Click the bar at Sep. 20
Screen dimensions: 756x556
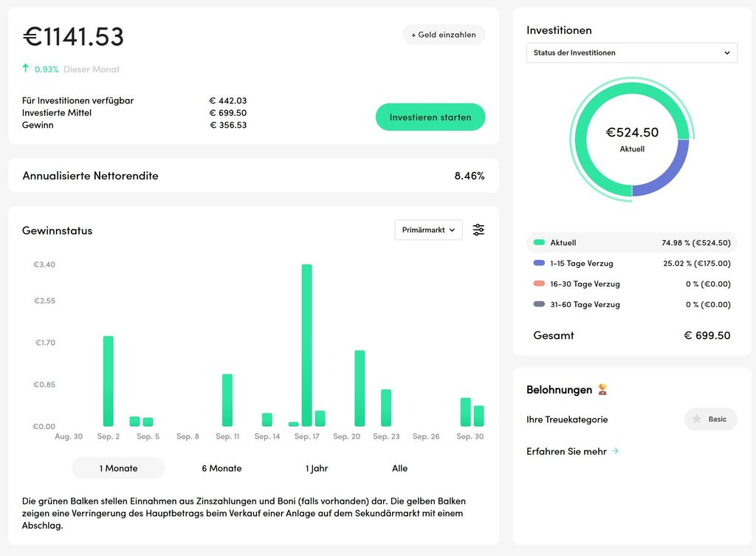(360, 388)
